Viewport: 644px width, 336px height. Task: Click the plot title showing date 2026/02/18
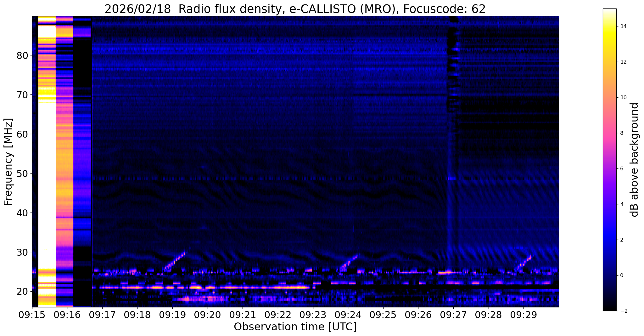click(x=295, y=9)
